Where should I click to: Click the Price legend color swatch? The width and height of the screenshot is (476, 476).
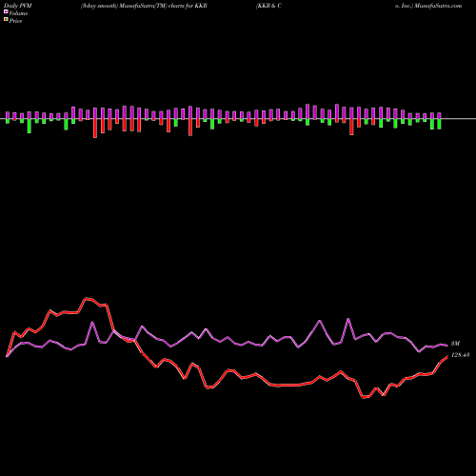6,20
